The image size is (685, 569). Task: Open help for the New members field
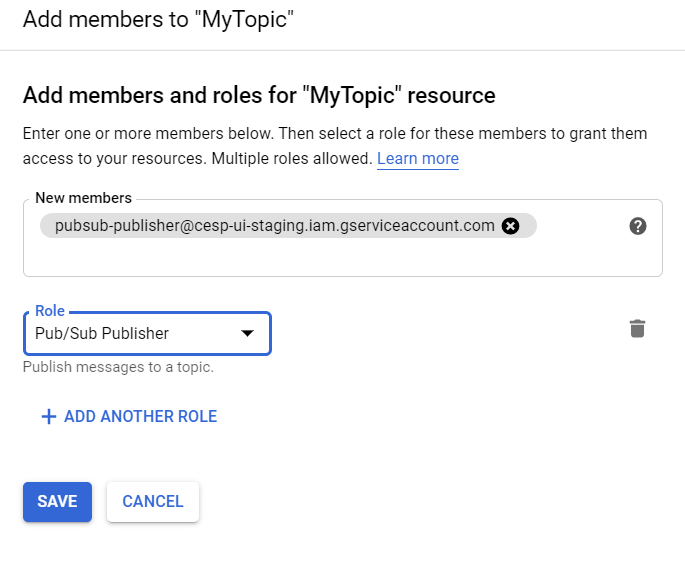click(638, 226)
